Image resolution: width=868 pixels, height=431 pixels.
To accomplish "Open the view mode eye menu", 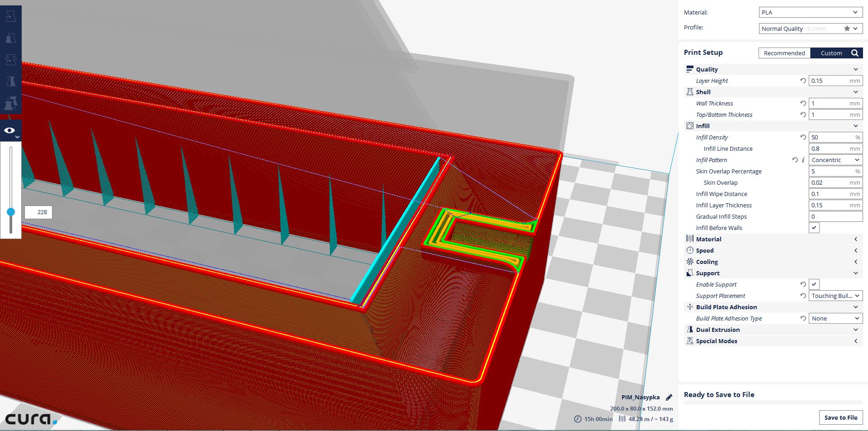I will (10, 131).
